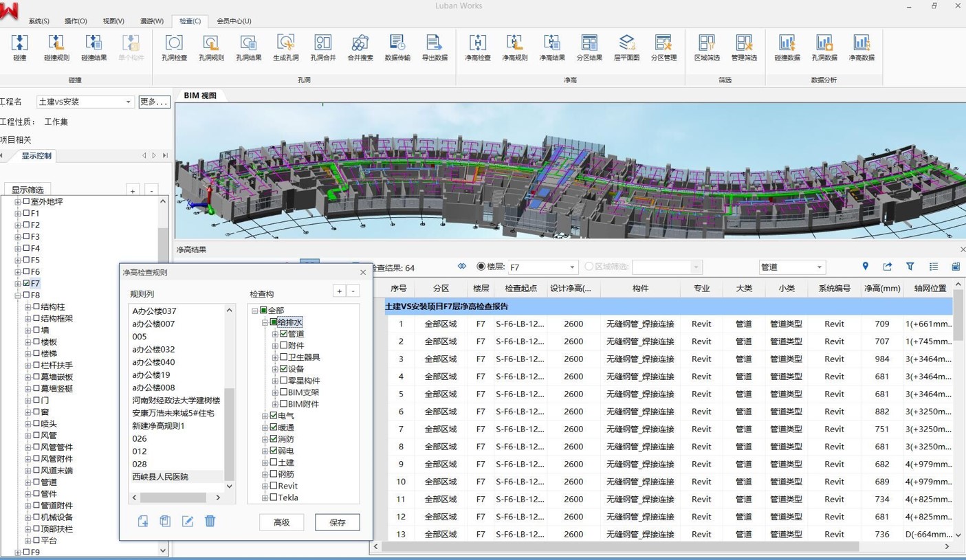Click 合并搜索 merge search icon
The image size is (966, 560).
[x=360, y=47]
